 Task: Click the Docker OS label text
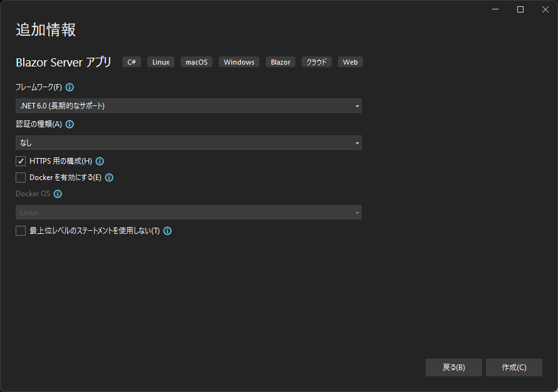point(33,194)
